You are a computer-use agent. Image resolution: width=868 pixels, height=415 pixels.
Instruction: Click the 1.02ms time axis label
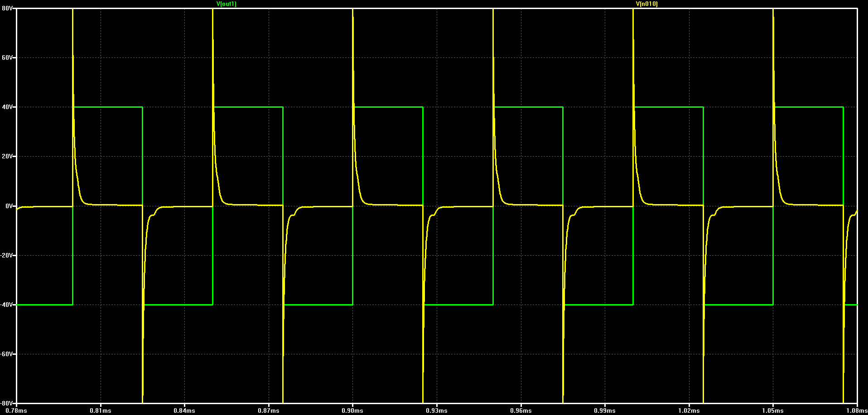coord(689,411)
